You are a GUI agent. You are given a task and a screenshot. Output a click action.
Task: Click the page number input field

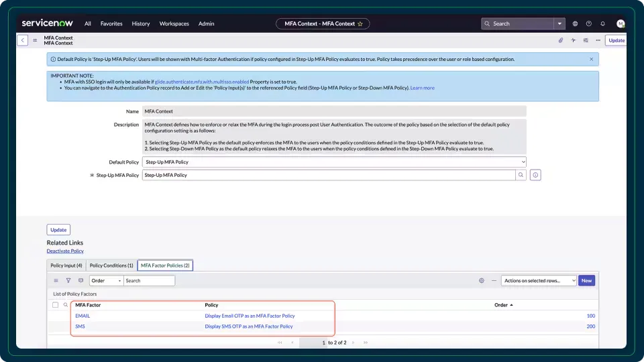point(313,343)
